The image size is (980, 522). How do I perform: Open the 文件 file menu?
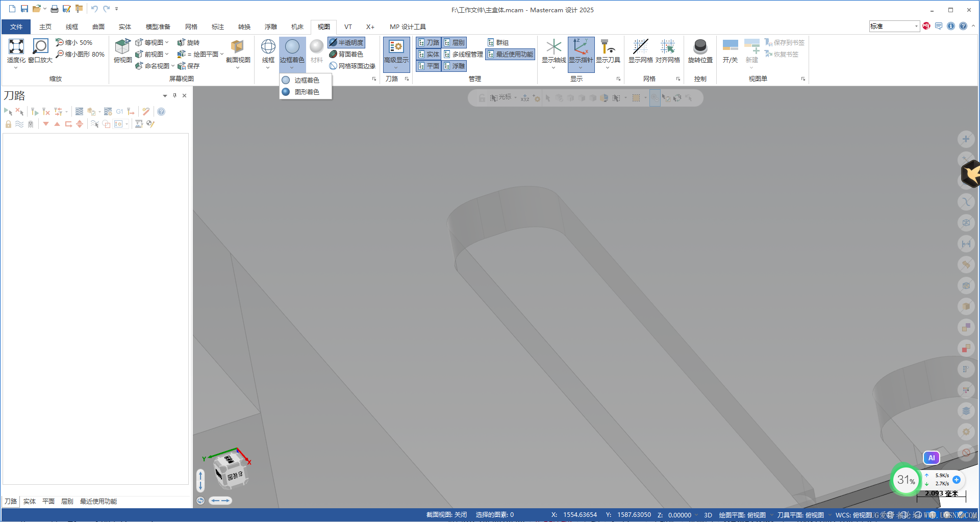click(16, 27)
